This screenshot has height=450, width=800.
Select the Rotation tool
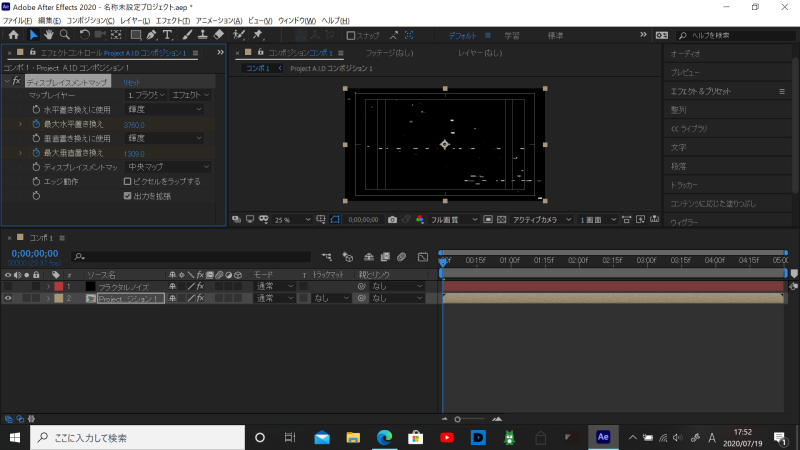tap(85, 35)
